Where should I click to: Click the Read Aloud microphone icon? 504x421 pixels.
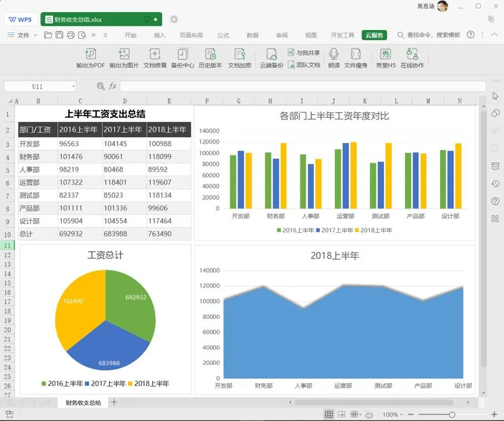[334, 54]
